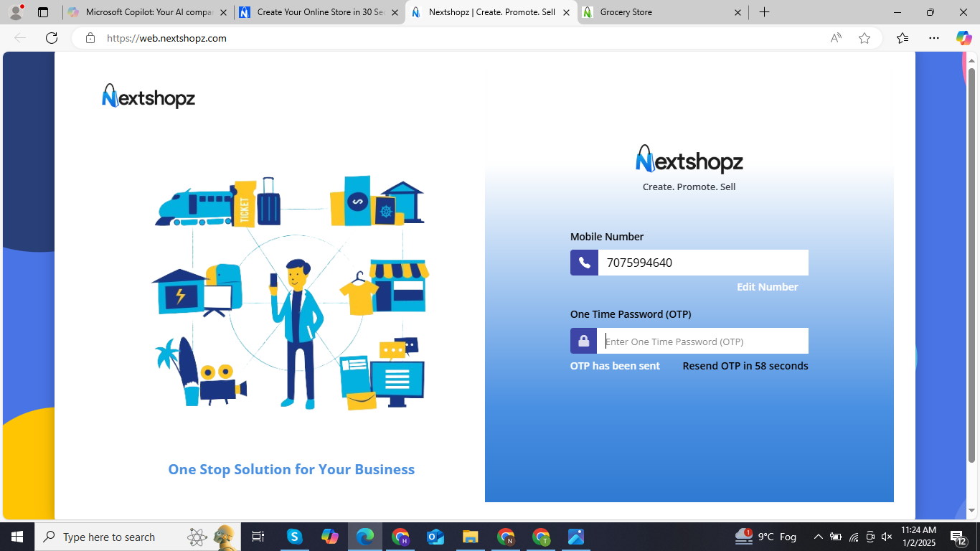Click the Nextshopz logo in the page header

click(x=149, y=96)
